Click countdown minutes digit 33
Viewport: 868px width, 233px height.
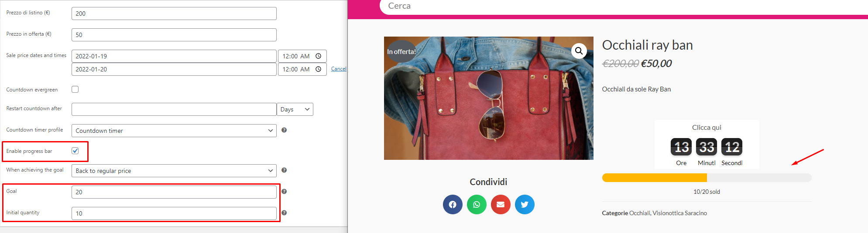[707, 147]
